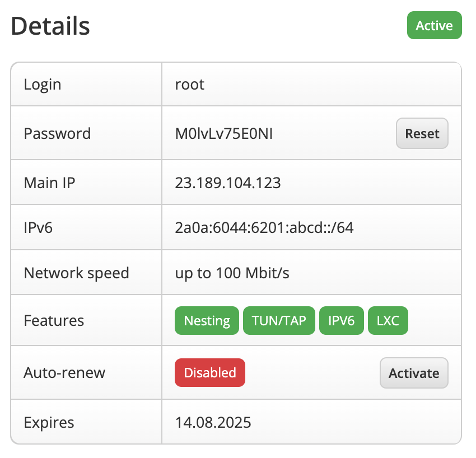Click the Main IP row label
476x458 pixels.
pyautogui.click(x=50, y=183)
